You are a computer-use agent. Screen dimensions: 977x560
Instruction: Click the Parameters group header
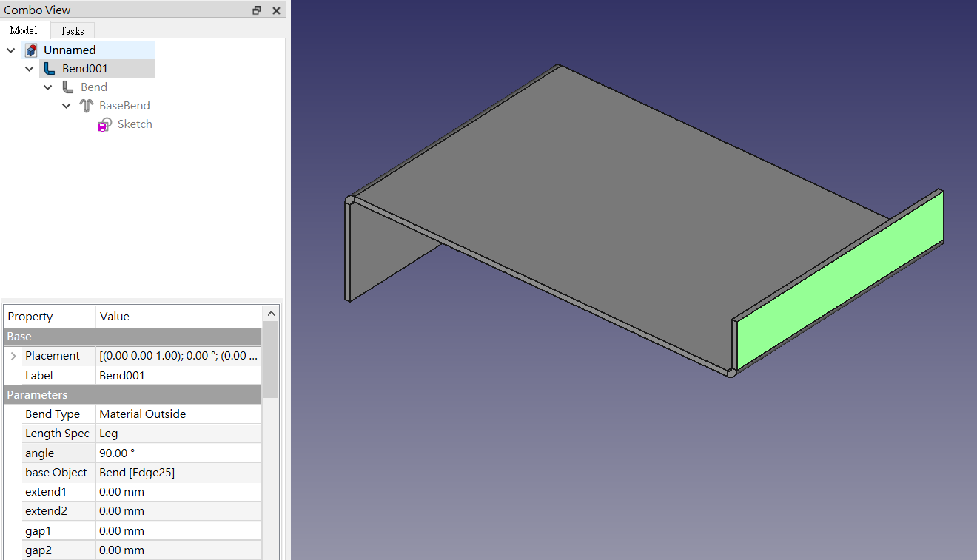point(132,395)
